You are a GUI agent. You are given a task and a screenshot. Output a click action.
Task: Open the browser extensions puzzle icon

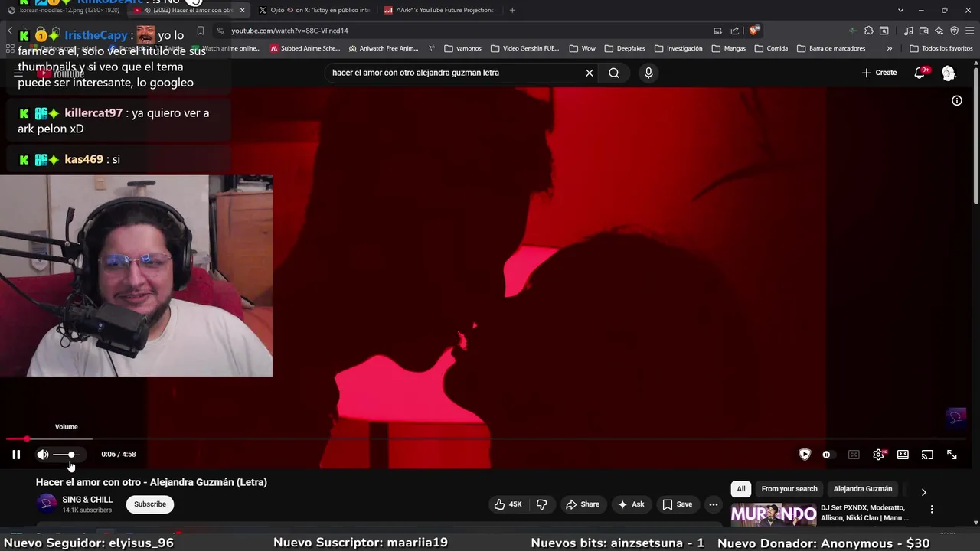(x=869, y=31)
